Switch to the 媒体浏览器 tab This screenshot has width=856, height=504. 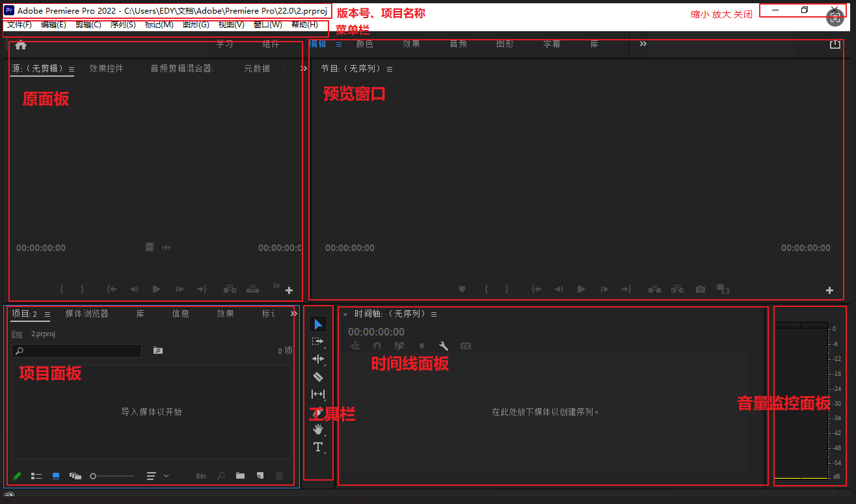(x=87, y=314)
